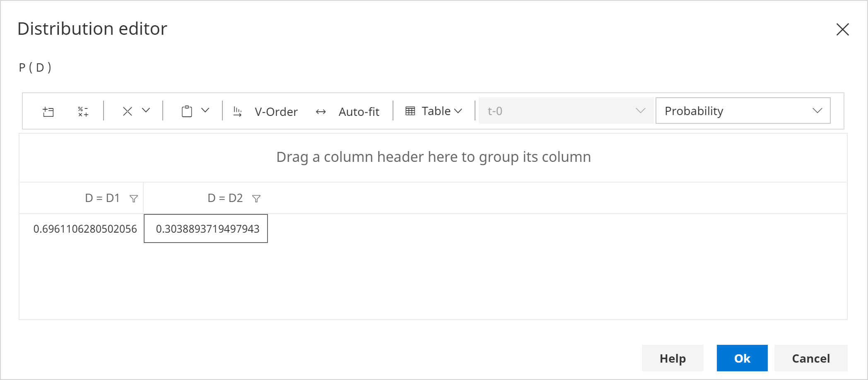Select the D2 probability cell 0.303
The width and height of the screenshot is (868, 380).
[x=206, y=229]
